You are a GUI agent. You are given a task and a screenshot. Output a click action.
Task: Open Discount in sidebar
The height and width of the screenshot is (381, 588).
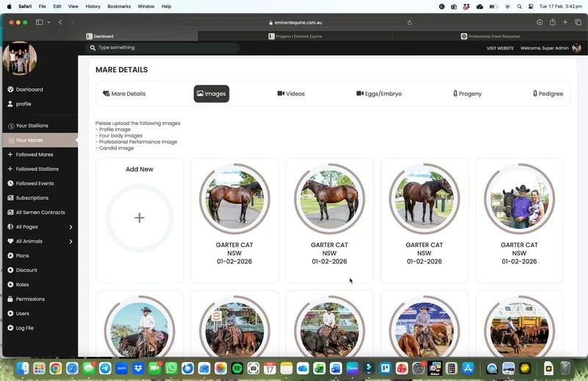(x=26, y=270)
